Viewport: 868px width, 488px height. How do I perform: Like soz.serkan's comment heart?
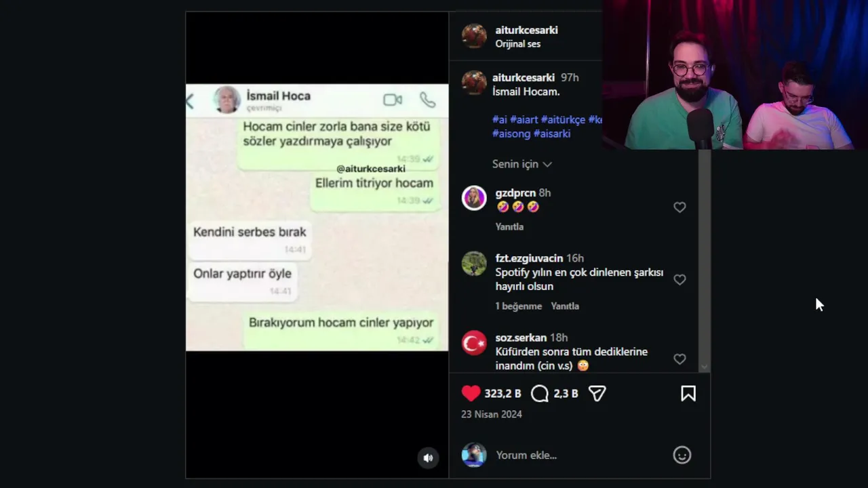[679, 359]
